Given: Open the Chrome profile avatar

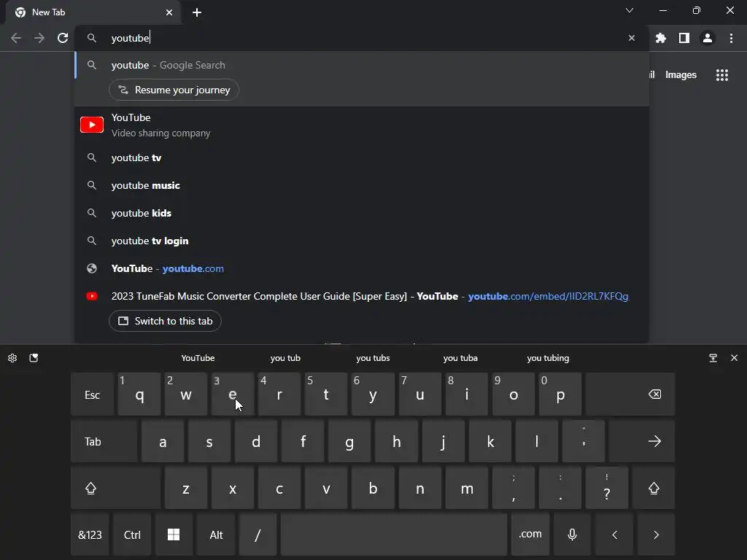Looking at the screenshot, I should [708, 38].
